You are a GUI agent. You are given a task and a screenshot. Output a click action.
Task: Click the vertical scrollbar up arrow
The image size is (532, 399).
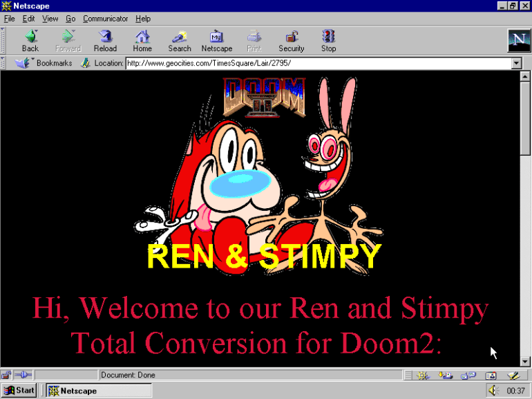(x=525, y=76)
